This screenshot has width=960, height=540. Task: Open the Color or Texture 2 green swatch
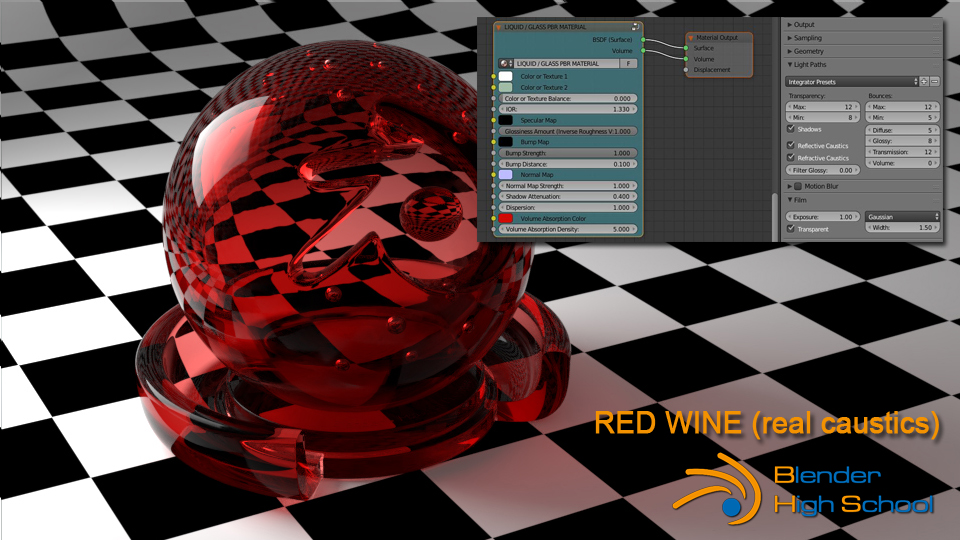(506, 88)
